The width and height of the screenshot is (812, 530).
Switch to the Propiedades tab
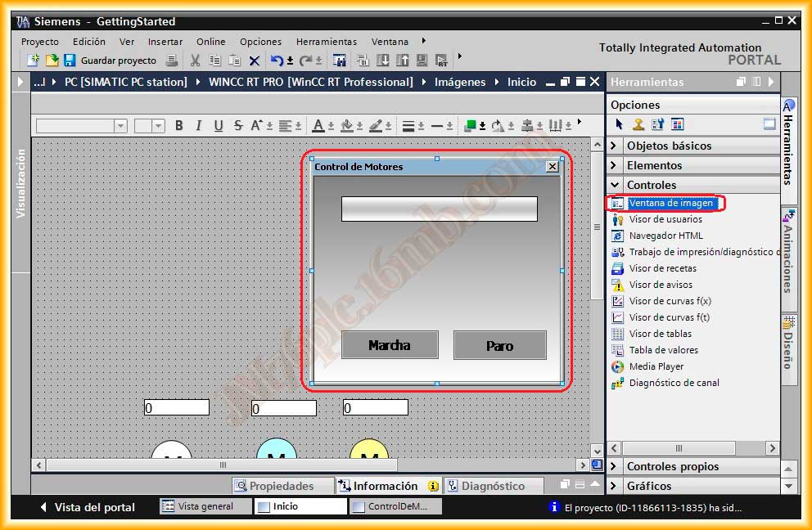tap(281, 486)
